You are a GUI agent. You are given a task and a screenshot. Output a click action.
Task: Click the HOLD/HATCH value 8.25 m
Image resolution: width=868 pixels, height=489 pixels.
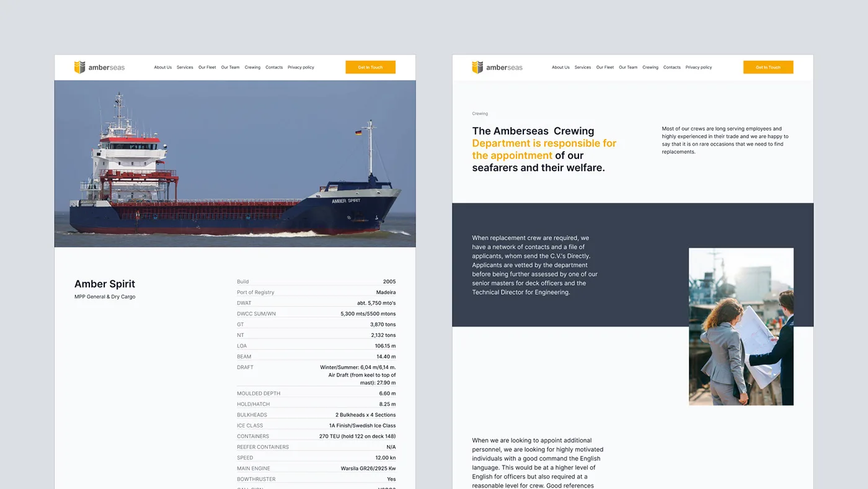coord(387,404)
